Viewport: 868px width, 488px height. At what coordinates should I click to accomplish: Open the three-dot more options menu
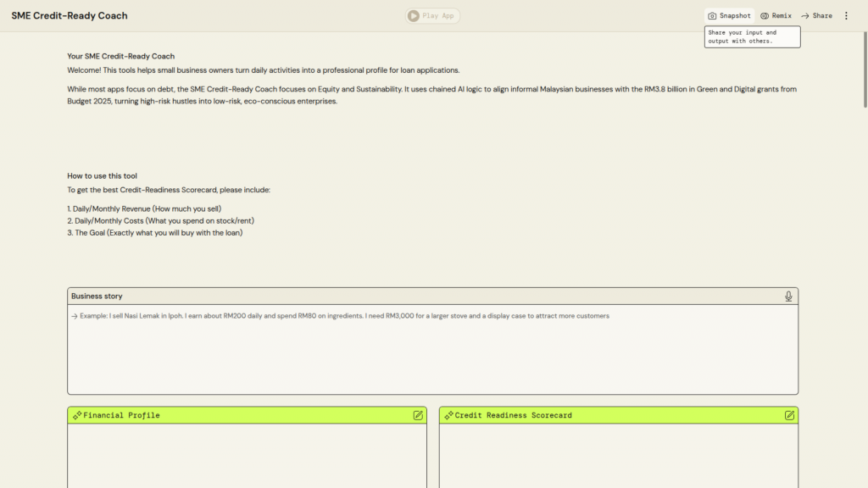click(x=845, y=16)
